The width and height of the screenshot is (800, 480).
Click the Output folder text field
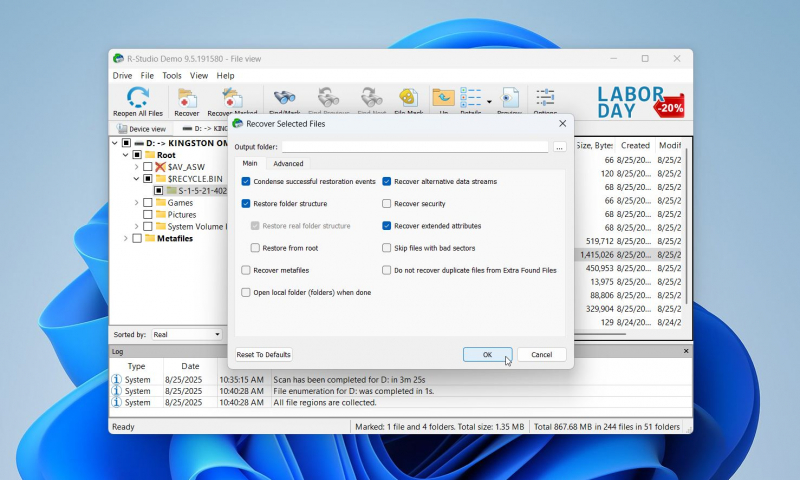[x=415, y=147]
